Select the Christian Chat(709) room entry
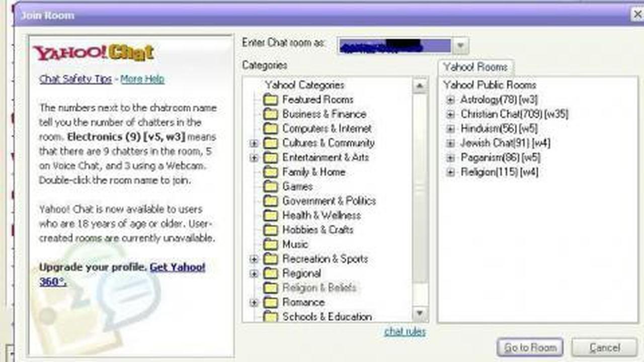The image size is (644, 362). coord(515,115)
